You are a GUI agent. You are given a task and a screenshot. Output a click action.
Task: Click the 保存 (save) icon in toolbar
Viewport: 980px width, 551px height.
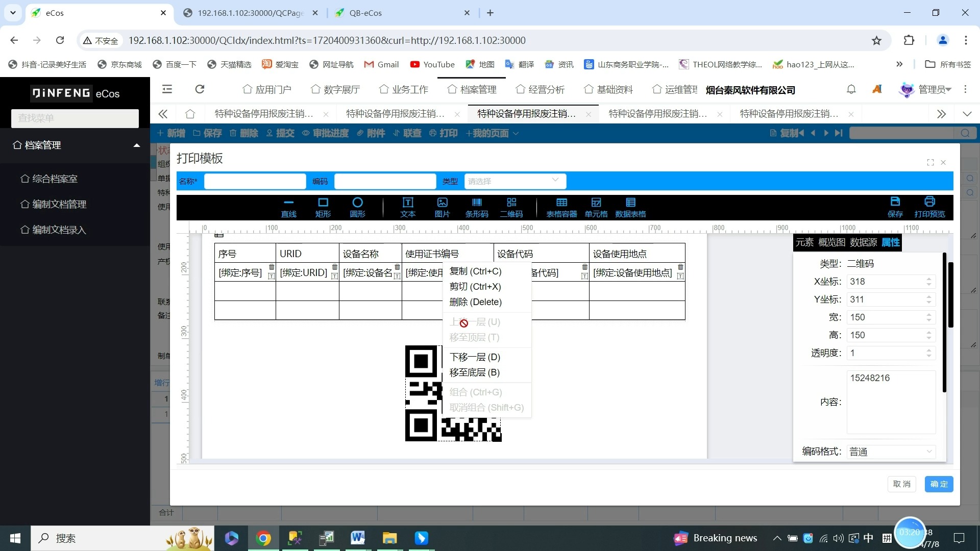click(896, 207)
